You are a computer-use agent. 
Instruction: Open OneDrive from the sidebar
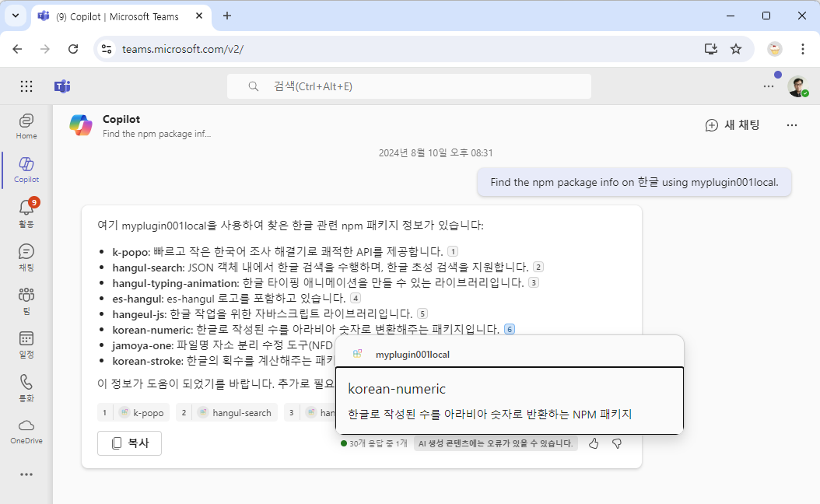coord(26,432)
